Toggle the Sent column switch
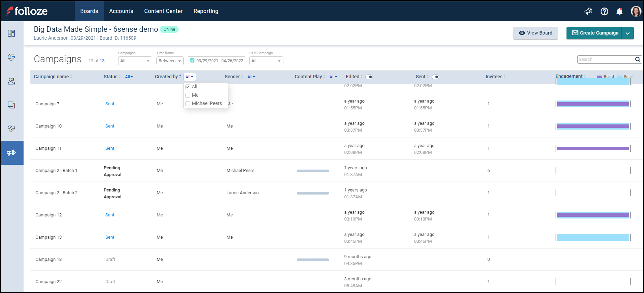The image size is (644, 293). [x=435, y=77]
